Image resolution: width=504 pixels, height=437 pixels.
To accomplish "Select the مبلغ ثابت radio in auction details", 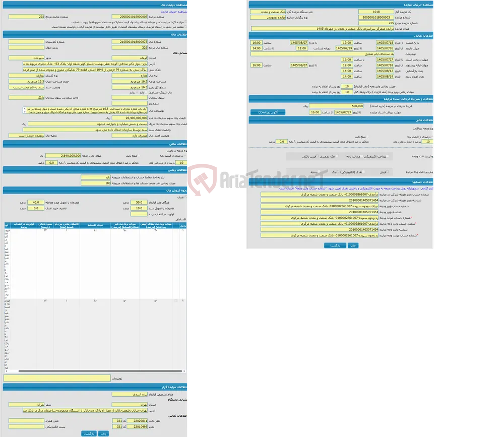I will pyautogui.click(x=367, y=137).
